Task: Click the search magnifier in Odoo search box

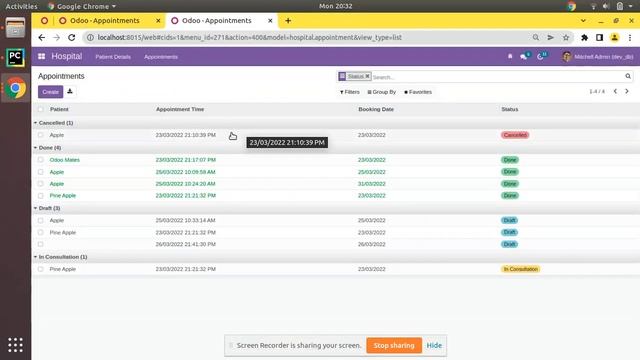Action: tap(628, 76)
